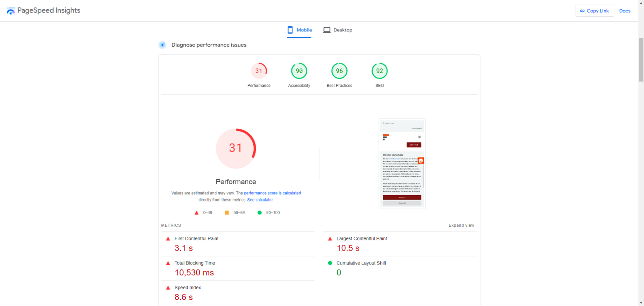Click the Copy Link button

[x=595, y=11]
